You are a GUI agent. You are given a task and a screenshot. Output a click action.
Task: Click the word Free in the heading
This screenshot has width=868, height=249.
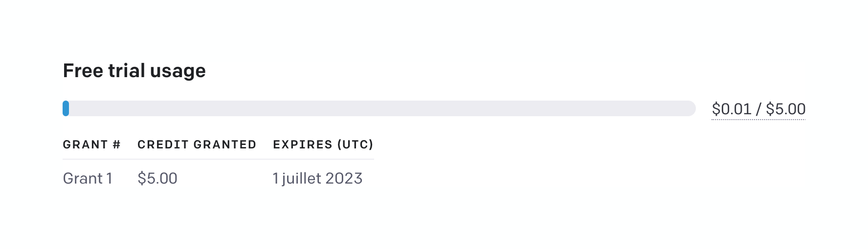tap(82, 71)
